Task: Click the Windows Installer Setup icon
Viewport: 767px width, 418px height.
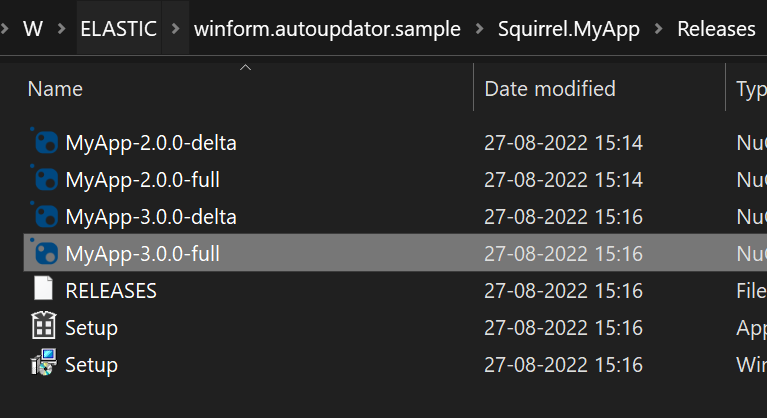Action: (x=45, y=364)
